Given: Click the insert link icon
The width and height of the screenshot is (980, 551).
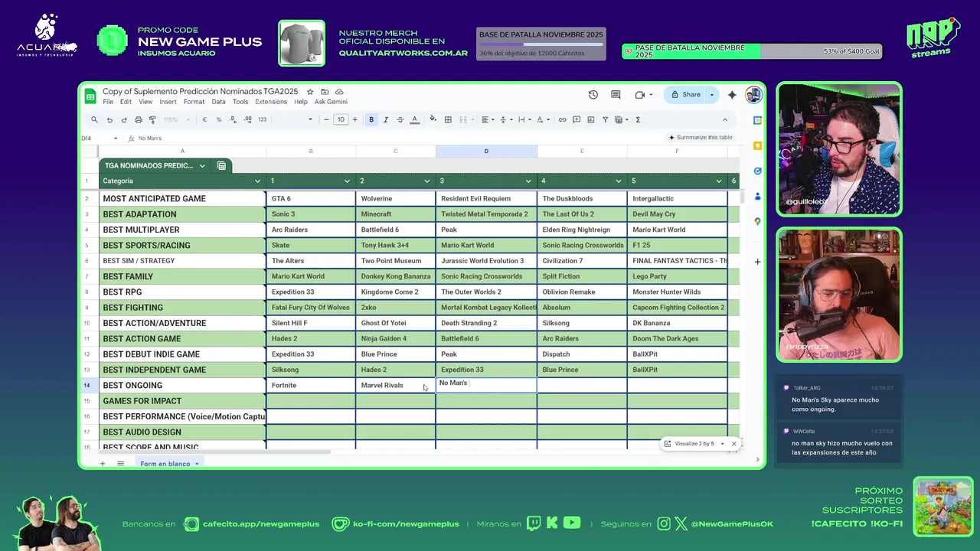Looking at the screenshot, I should (562, 119).
